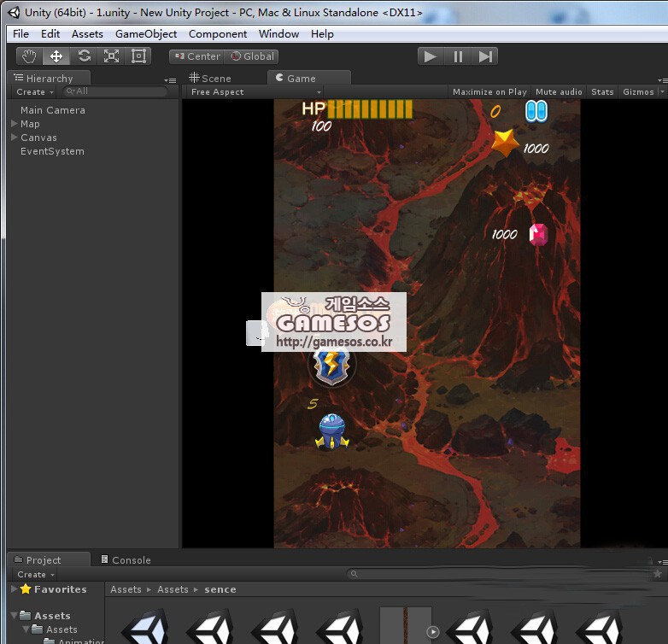Click the lightning shield icon in game
This screenshot has height=644, width=668.
click(331, 366)
